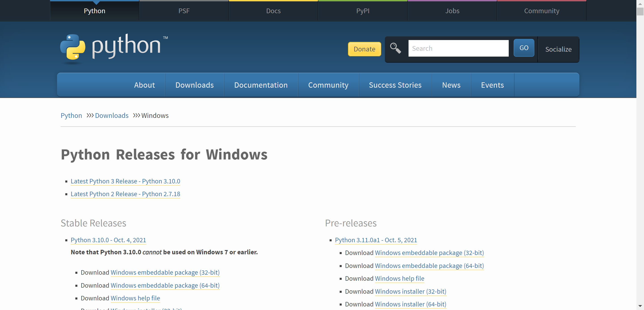Image resolution: width=644 pixels, height=310 pixels.
Task: Download stable Windows embeddable package (64-bit)
Action: click(x=165, y=285)
